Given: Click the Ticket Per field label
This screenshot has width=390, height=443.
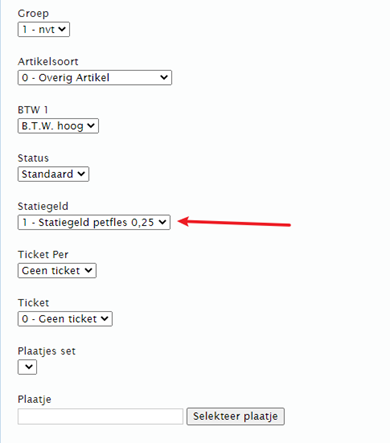Looking at the screenshot, I should 43,254.
